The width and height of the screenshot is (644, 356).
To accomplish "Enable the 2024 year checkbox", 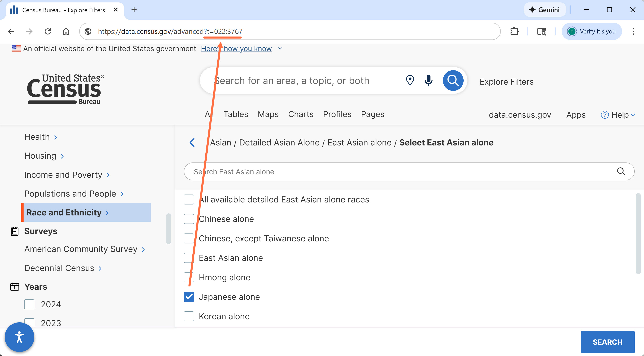I will tap(29, 304).
